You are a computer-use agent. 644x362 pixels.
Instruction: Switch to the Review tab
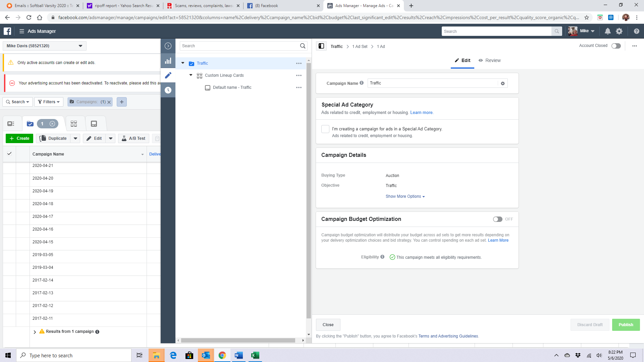(490, 61)
